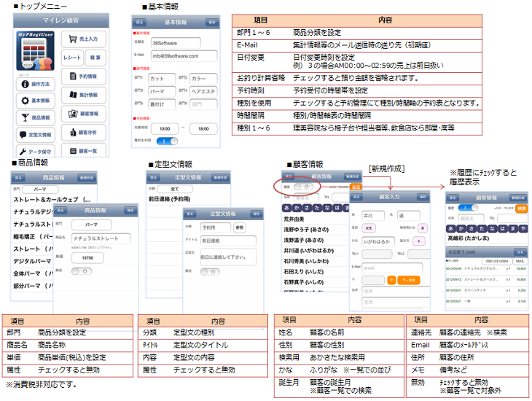The height and width of the screenshot is (401, 532).
Task: Click 新規作成 in the 商品情報 list header
Action: click(x=87, y=178)
